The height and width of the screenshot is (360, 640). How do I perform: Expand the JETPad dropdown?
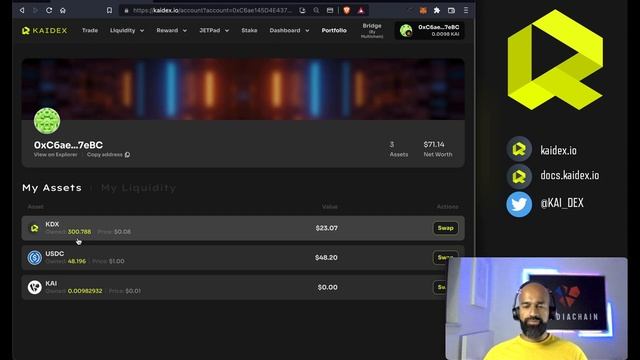click(x=214, y=30)
